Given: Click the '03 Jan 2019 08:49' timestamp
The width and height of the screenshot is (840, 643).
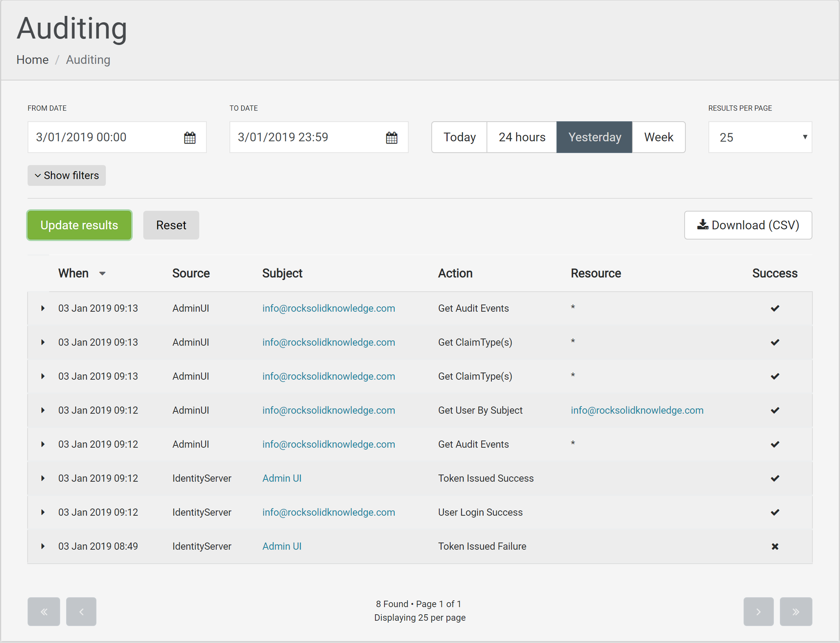Looking at the screenshot, I should point(98,546).
